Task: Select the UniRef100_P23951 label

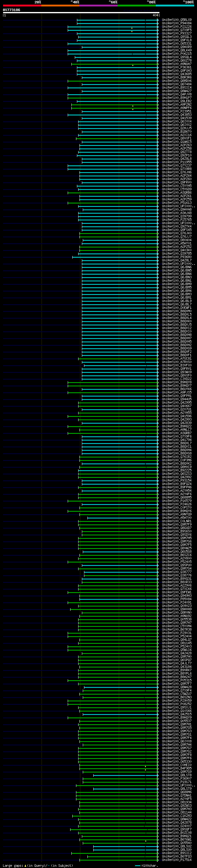Action: coord(176,111)
